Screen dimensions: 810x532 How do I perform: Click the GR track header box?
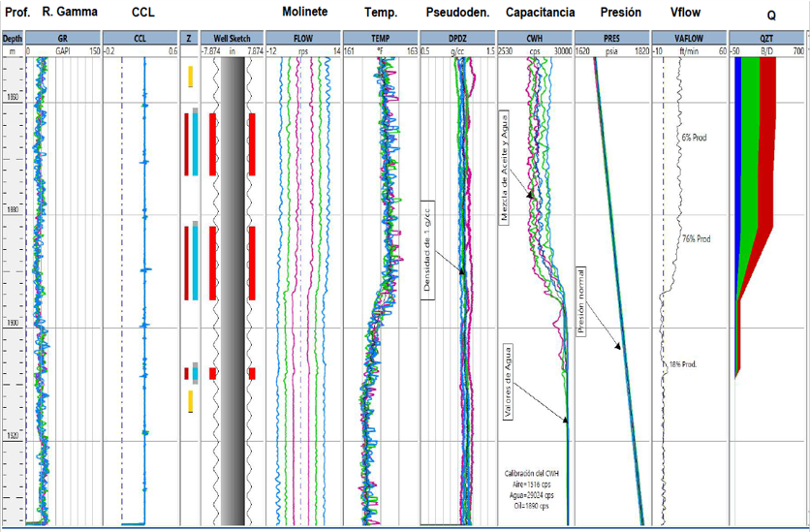(62, 39)
